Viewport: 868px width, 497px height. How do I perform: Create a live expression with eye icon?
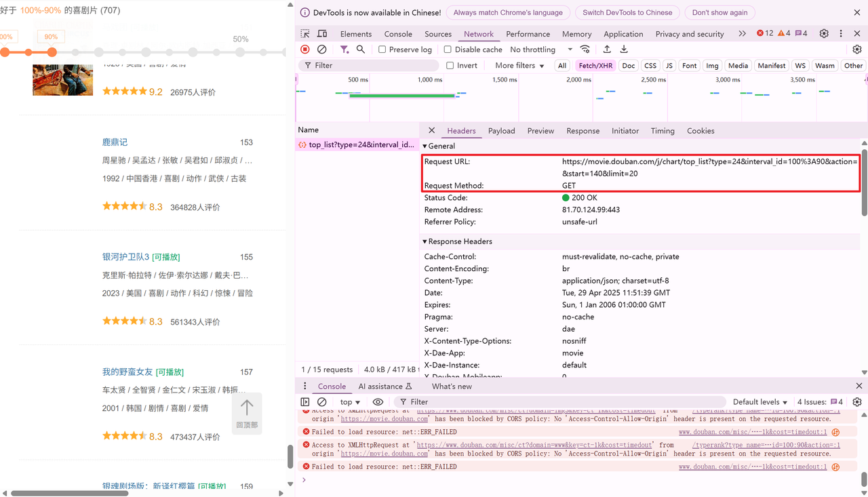[378, 402]
